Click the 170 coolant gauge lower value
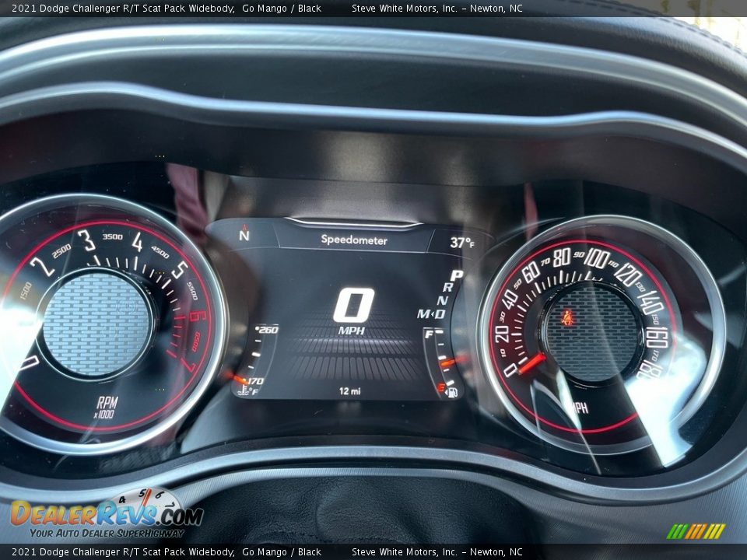This screenshot has width=747, height=560. click(x=255, y=381)
